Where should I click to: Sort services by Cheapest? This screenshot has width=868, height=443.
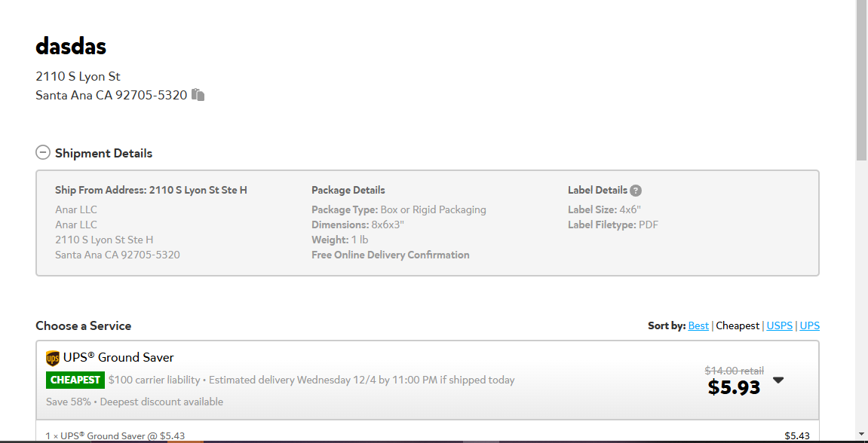pyautogui.click(x=738, y=325)
